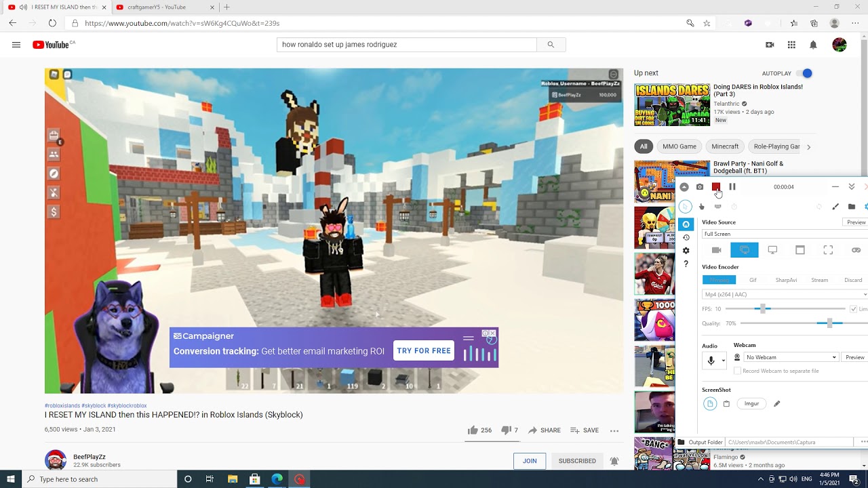Collapse Captura with the round up-arrow button

click(x=684, y=187)
